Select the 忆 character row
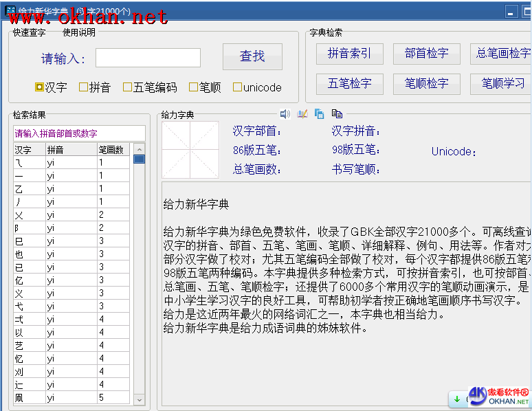 pos(71,358)
